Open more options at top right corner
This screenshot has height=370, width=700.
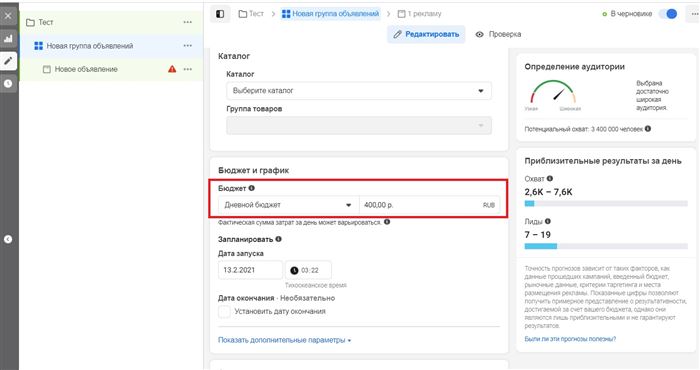694,14
